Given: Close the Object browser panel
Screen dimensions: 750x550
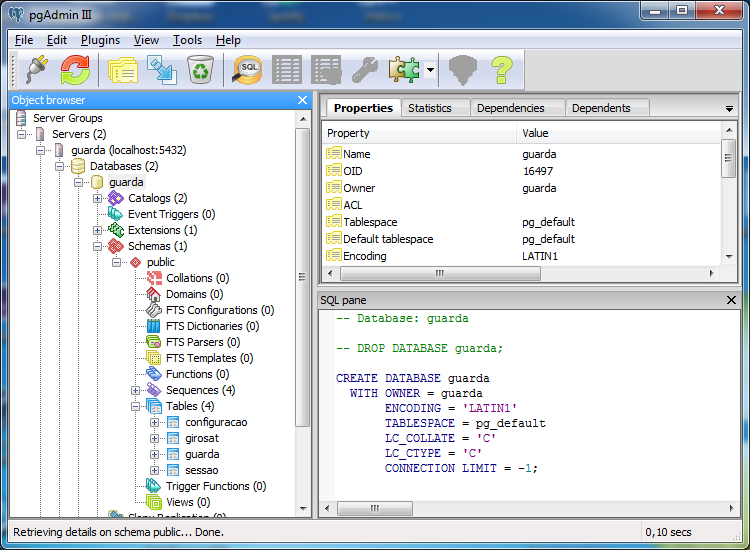Looking at the screenshot, I should (302, 100).
